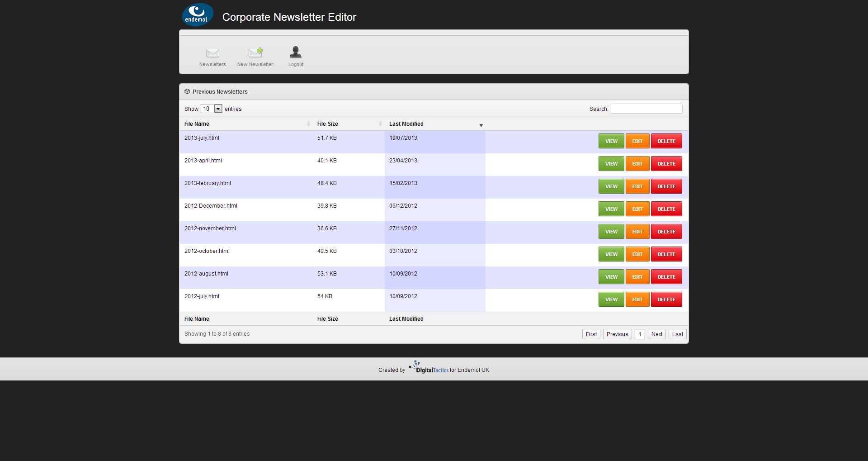The image size is (868, 461).
Task: Edit the 2012-november.html newsletter
Action: pyautogui.click(x=637, y=232)
